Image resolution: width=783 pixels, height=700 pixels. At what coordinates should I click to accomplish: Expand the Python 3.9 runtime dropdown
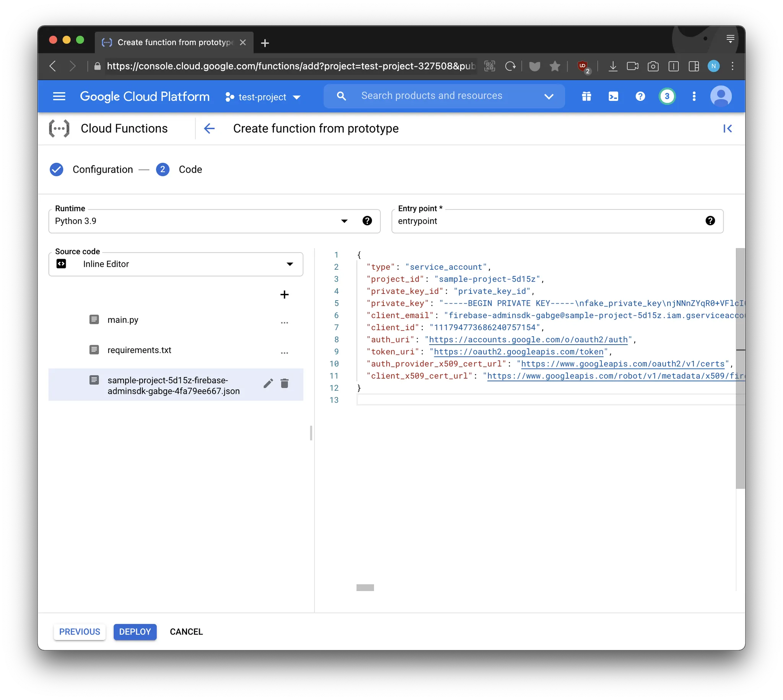click(x=344, y=221)
